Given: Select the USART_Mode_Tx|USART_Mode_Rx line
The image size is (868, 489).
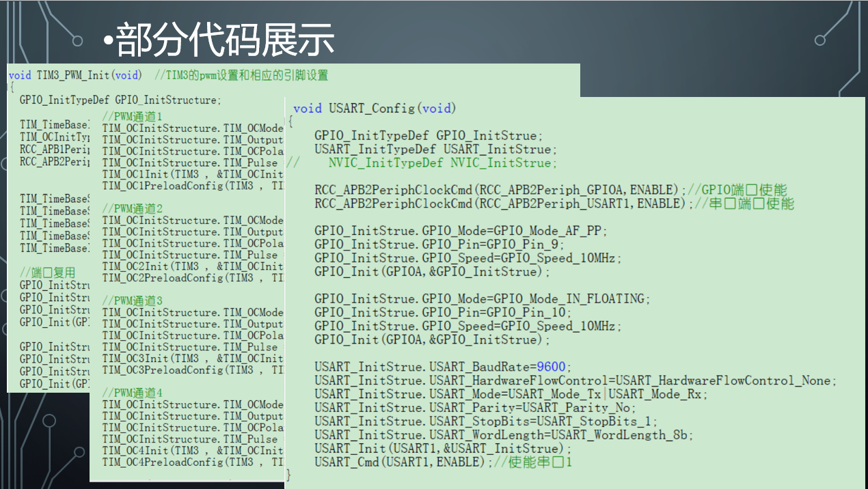Looking at the screenshot, I should click(511, 394).
